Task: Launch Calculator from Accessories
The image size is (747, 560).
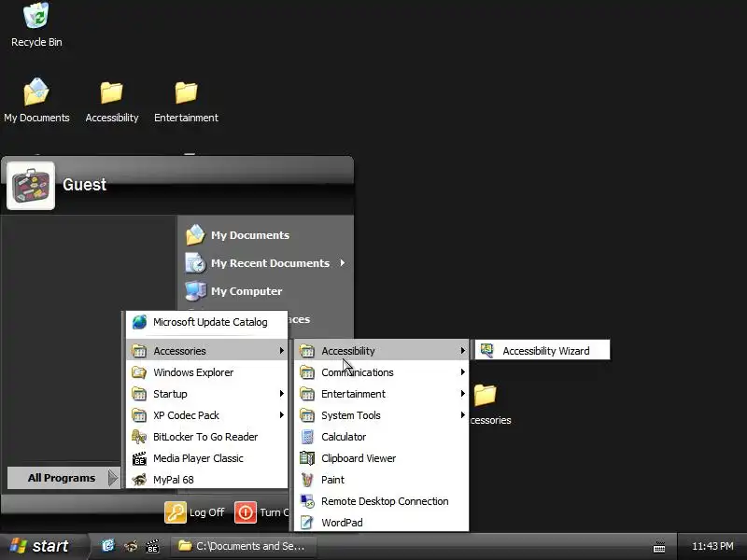Action: [381, 437]
